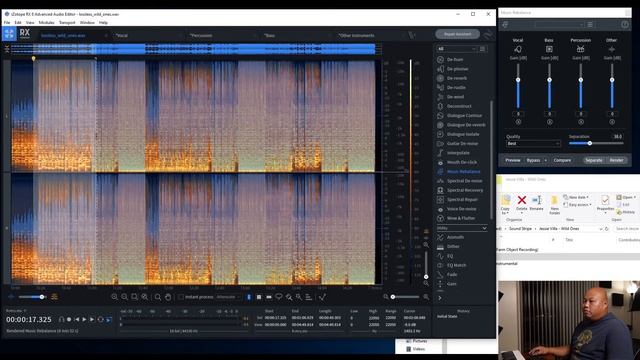
Task: Open the Deconstruct module
Action: click(459, 107)
